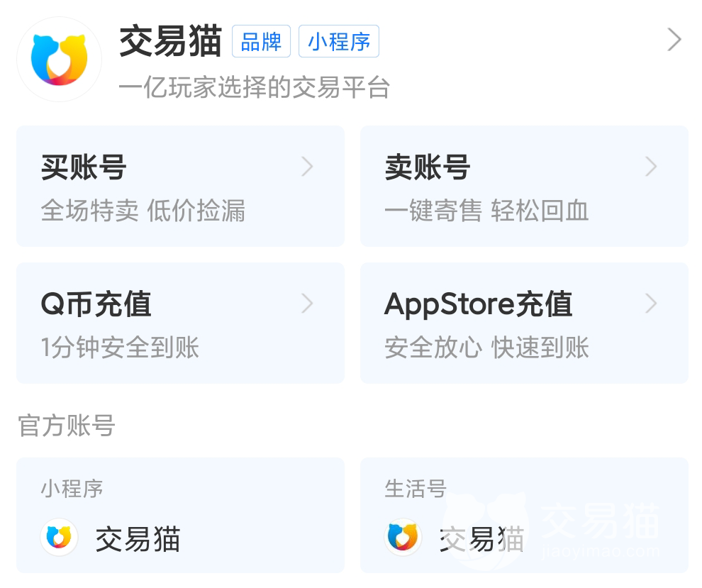Tap the AppStore充值 chevron arrow
The height and width of the screenshot is (588, 702).
[x=651, y=304]
